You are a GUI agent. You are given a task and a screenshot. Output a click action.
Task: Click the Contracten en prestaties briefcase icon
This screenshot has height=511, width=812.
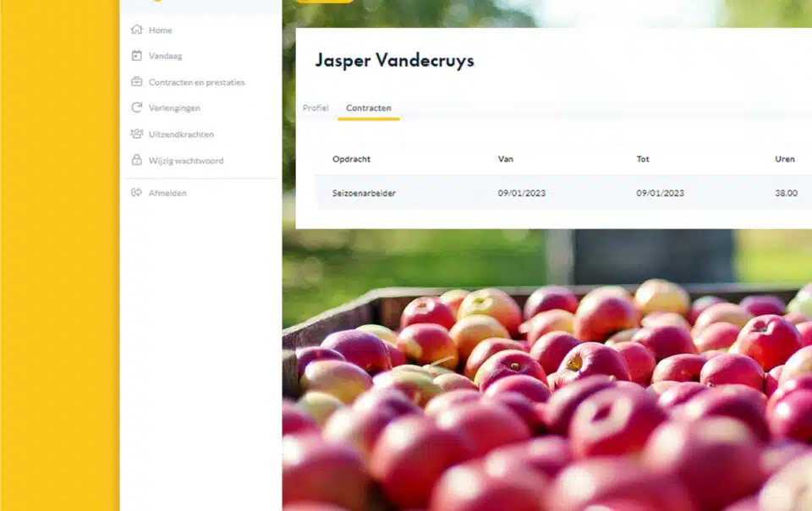click(137, 82)
